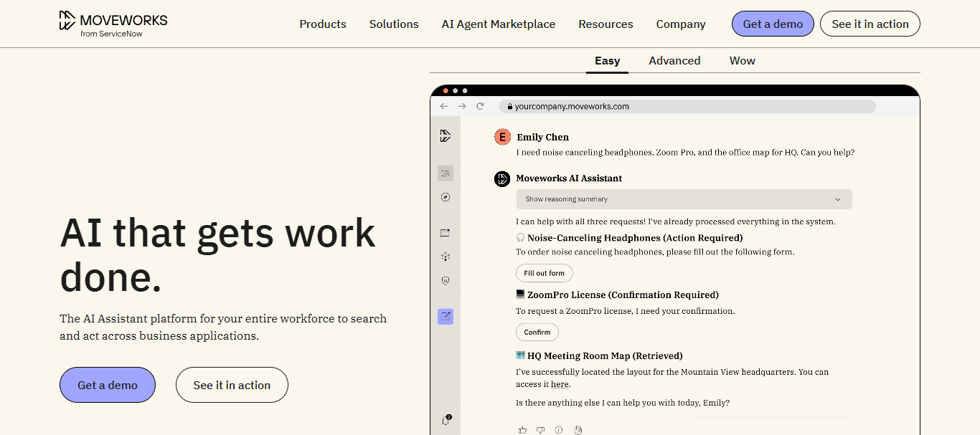Click the shield icon in demo sidebar

click(x=446, y=281)
